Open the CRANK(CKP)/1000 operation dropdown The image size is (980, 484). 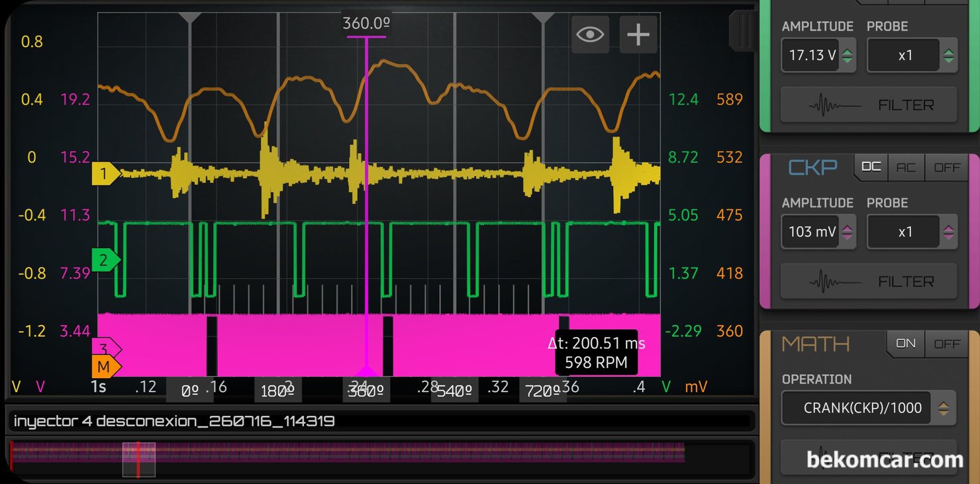(869, 408)
